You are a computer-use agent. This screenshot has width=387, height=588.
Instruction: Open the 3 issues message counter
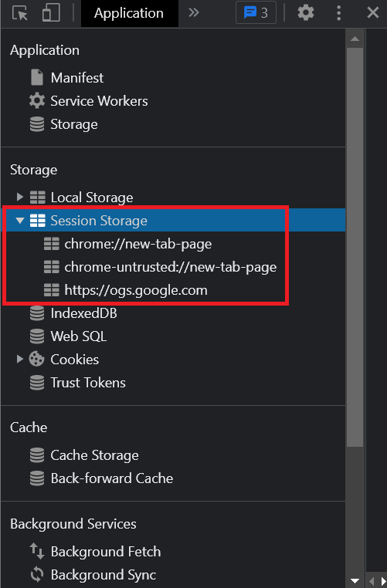[x=256, y=13]
